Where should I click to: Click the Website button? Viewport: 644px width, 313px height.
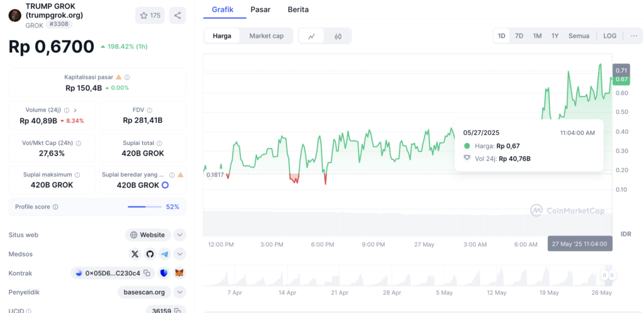(148, 235)
